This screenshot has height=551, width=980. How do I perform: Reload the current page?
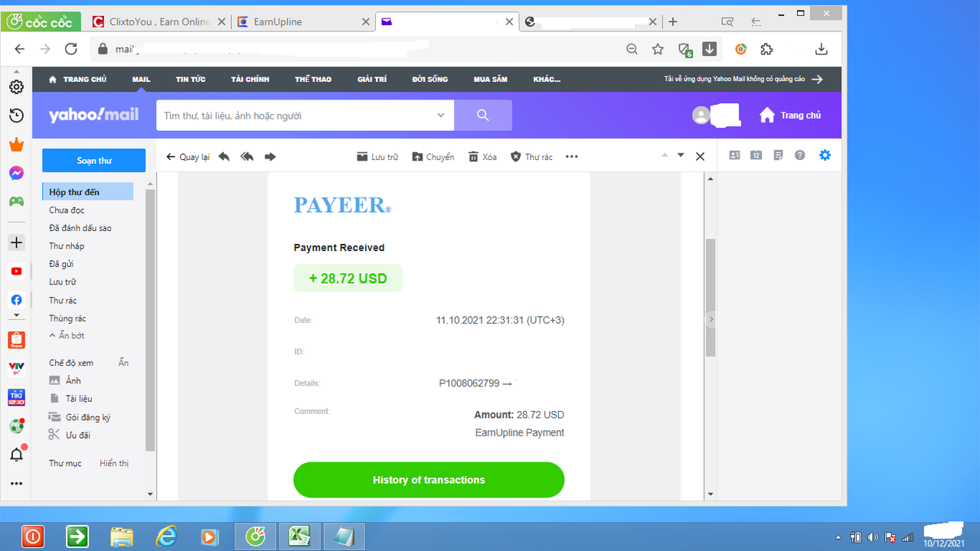click(x=71, y=49)
